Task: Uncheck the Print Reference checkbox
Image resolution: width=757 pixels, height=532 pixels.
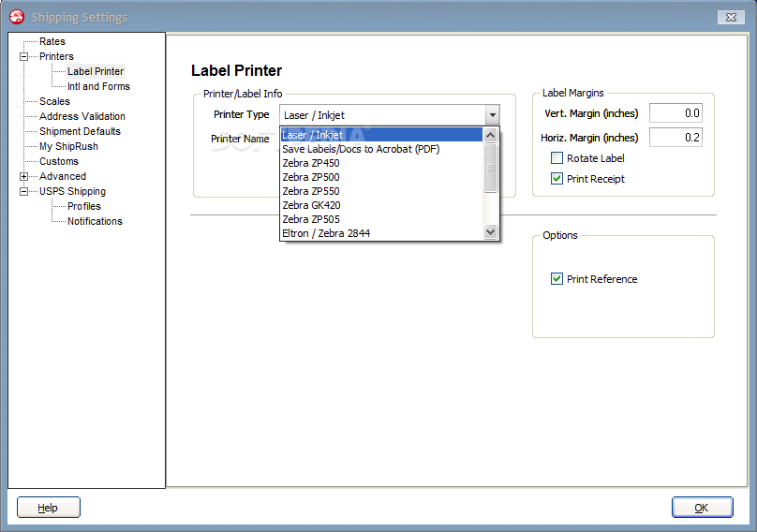Action: click(557, 279)
